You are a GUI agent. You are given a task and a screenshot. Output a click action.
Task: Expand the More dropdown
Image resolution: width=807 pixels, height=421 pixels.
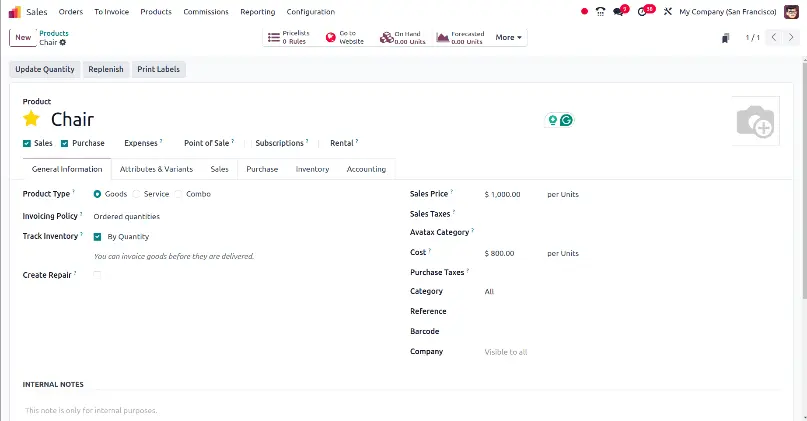click(508, 37)
